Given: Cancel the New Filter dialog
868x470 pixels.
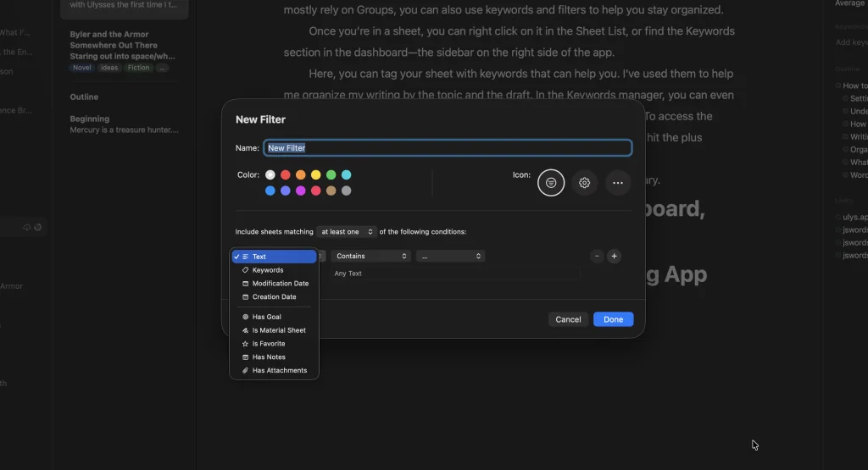Looking at the screenshot, I should click(568, 319).
